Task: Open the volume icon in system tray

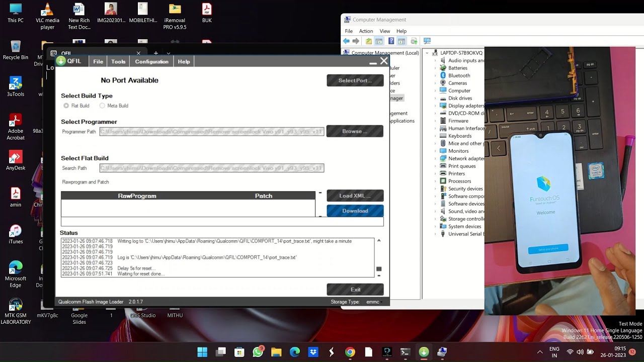Action: (580, 352)
